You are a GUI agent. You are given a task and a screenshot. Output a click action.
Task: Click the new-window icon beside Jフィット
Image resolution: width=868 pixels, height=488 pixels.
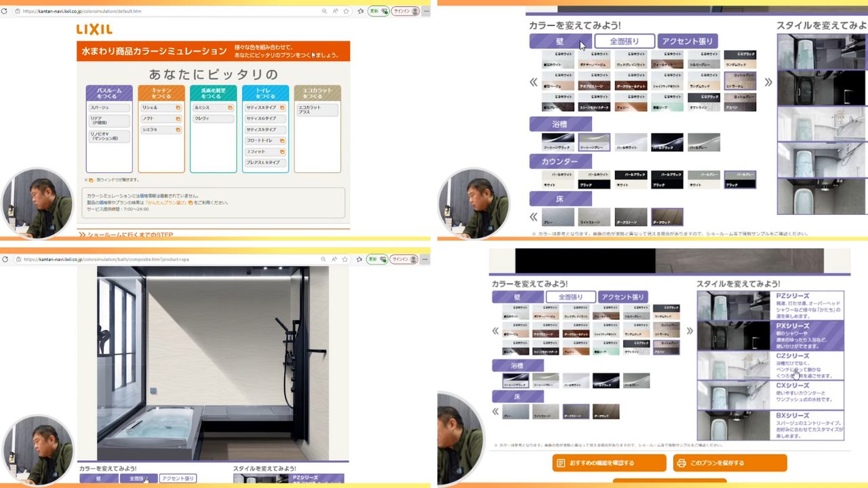pos(281,152)
